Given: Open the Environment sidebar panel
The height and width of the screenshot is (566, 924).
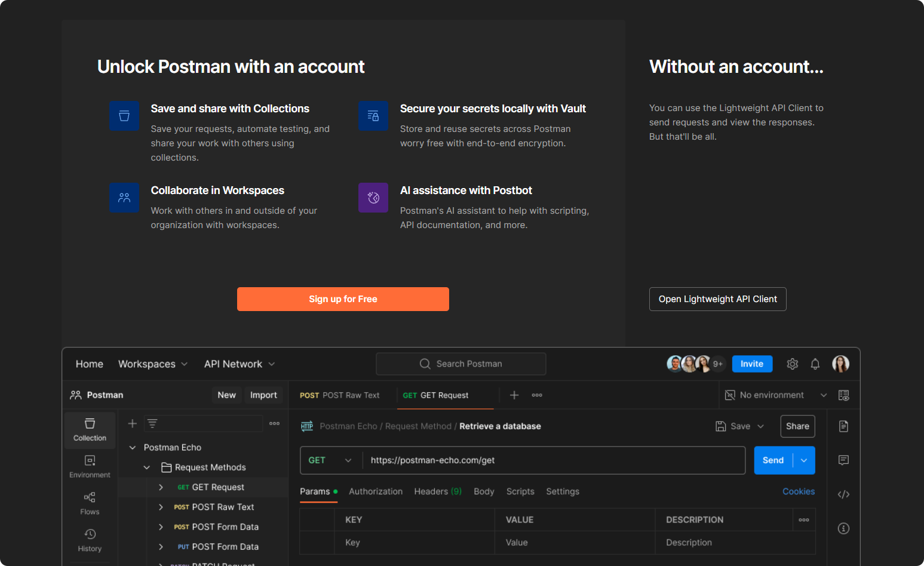Looking at the screenshot, I should (90, 466).
